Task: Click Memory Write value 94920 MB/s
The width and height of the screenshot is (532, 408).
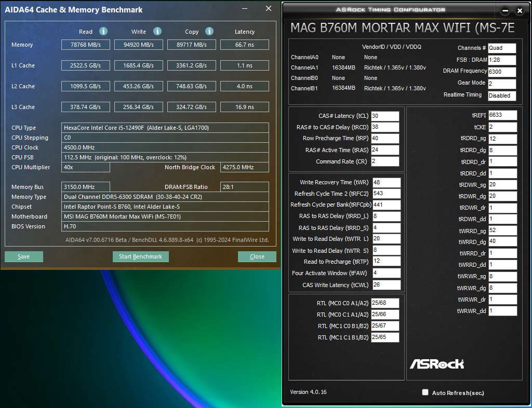Action: (x=138, y=45)
